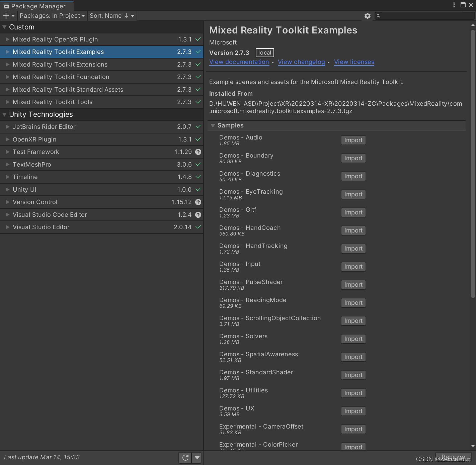
Task: Expand Mixed Reality Toolkit Foundation versions arrow
Action: (x=7, y=77)
